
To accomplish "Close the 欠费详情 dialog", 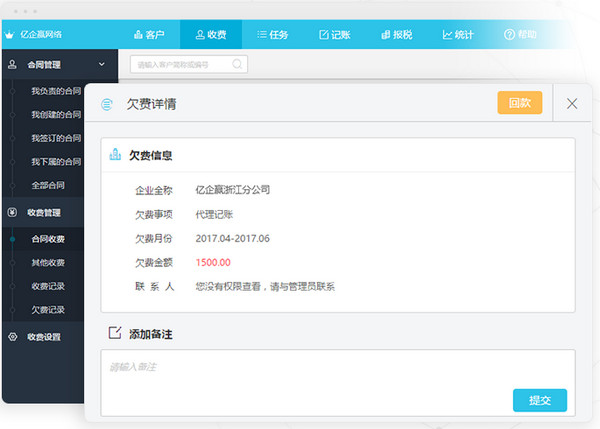I will pyautogui.click(x=572, y=103).
